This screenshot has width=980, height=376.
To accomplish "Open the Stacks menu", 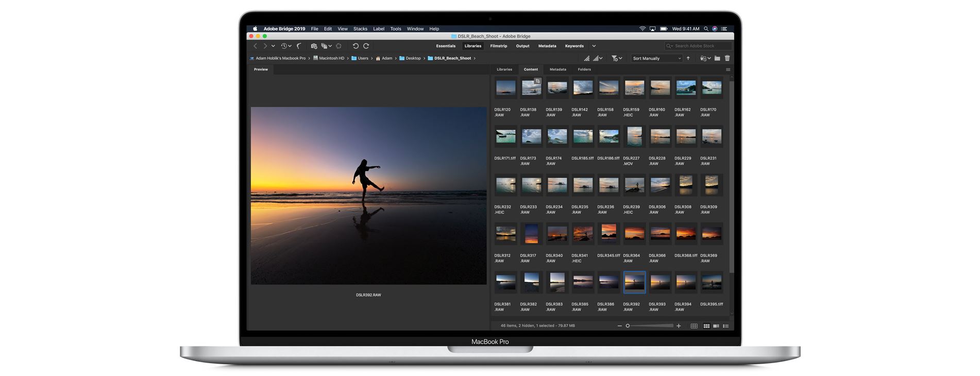I will [360, 29].
